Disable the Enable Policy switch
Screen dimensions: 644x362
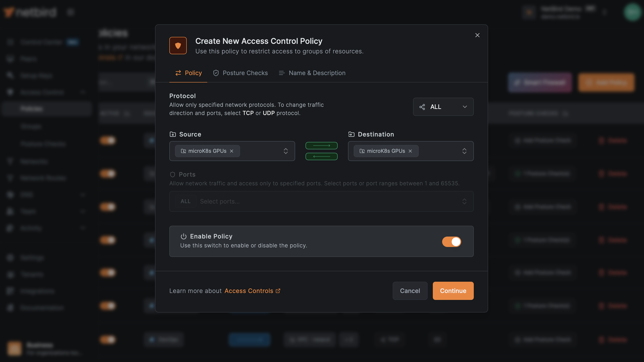tap(451, 242)
